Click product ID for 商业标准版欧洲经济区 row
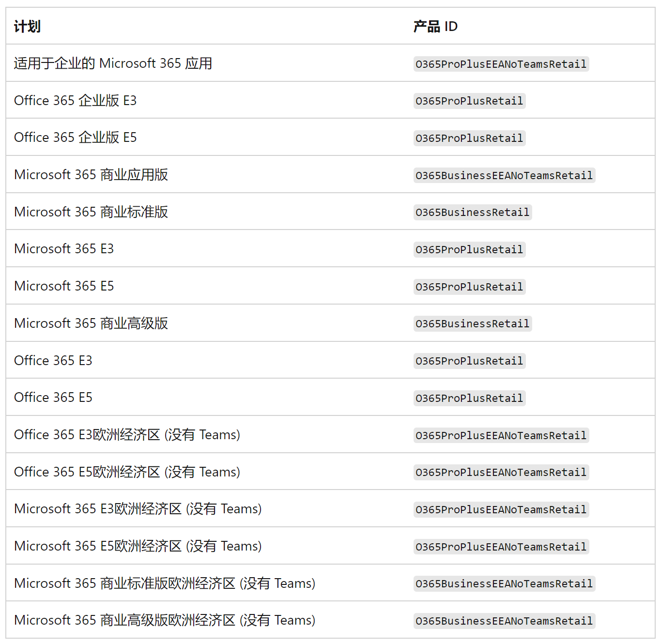This screenshot has height=644, width=661. (x=504, y=583)
